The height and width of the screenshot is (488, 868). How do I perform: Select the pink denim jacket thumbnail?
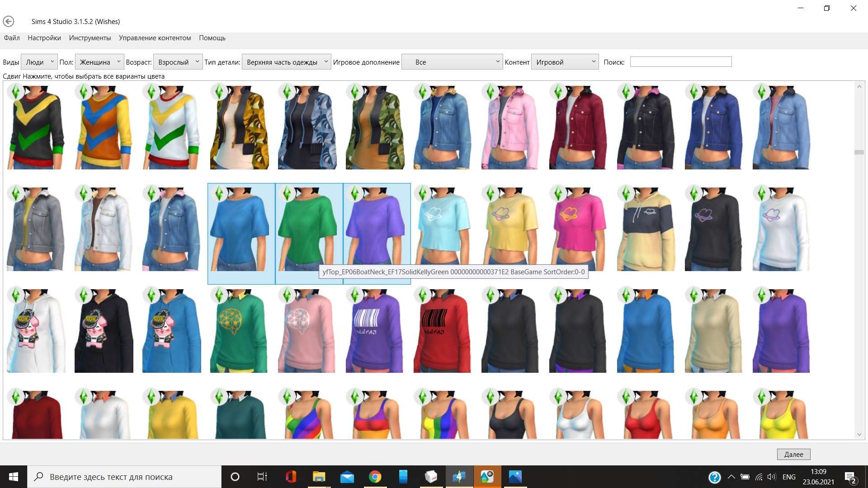point(510,128)
